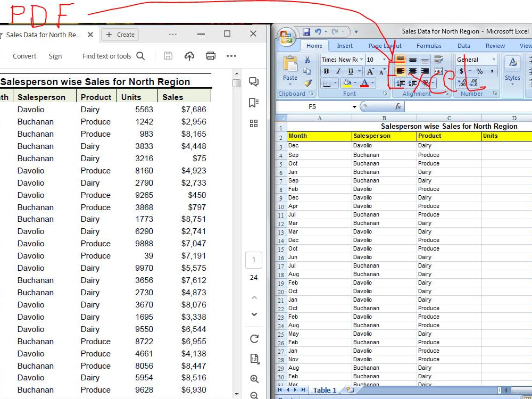Open font color dropdown arrow

pos(372,82)
